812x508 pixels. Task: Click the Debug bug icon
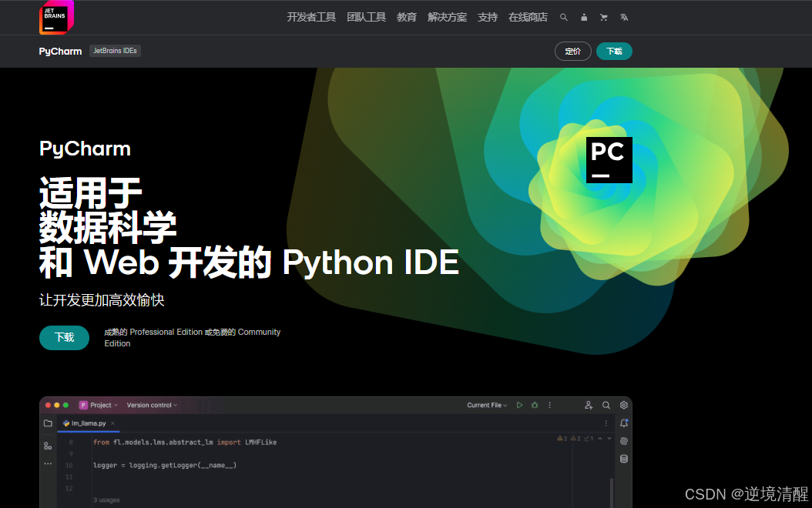535,405
